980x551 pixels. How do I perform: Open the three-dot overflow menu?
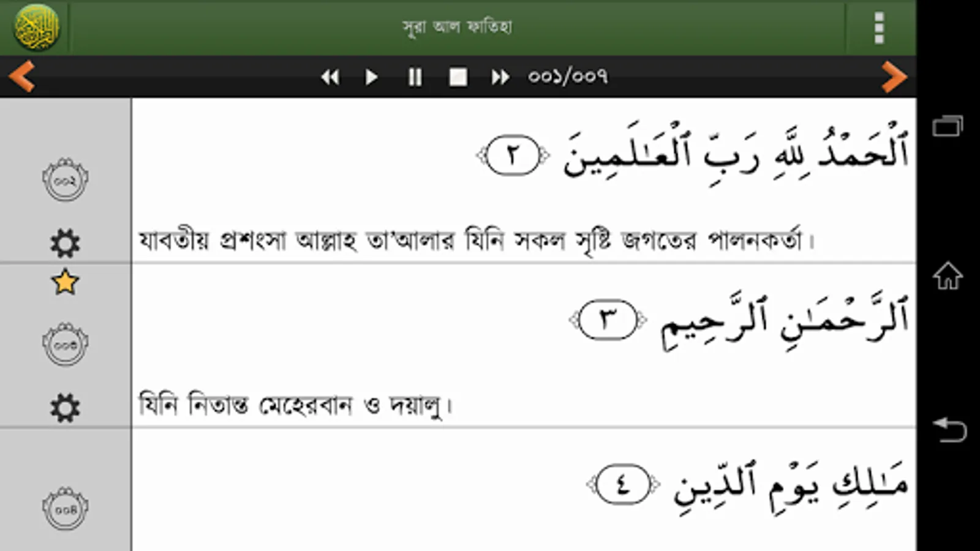click(x=879, y=28)
